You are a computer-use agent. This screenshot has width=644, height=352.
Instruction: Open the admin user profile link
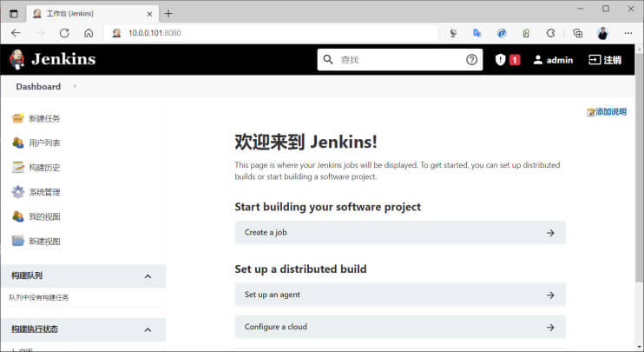(553, 60)
